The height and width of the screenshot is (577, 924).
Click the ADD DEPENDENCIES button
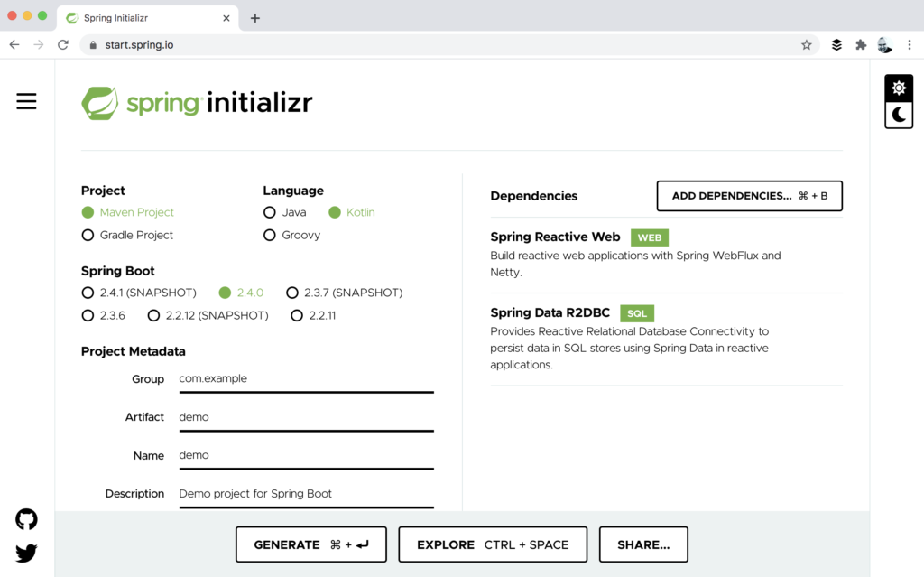tap(750, 196)
